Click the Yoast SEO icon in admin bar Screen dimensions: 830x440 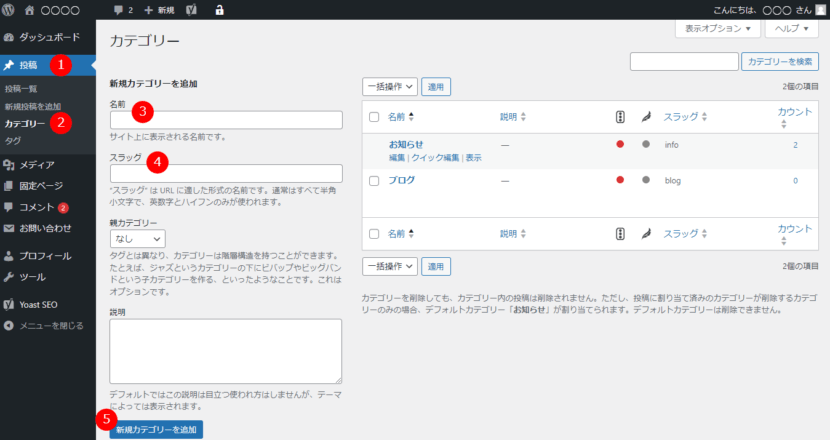(x=191, y=9)
